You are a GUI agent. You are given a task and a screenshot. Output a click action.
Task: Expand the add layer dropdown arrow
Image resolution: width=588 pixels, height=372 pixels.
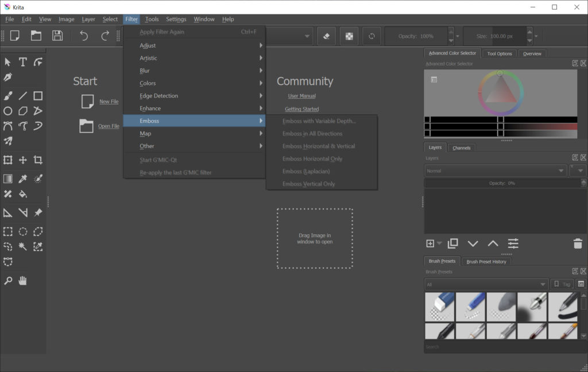click(x=439, y=243)
